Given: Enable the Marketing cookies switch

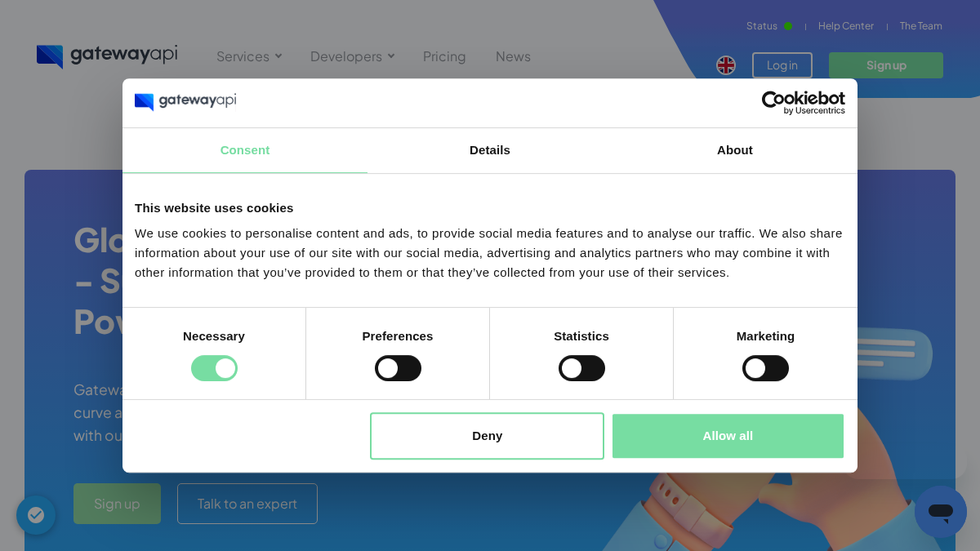Looking at the screenshot, I should pyautogui.click(x=765, y=368).
